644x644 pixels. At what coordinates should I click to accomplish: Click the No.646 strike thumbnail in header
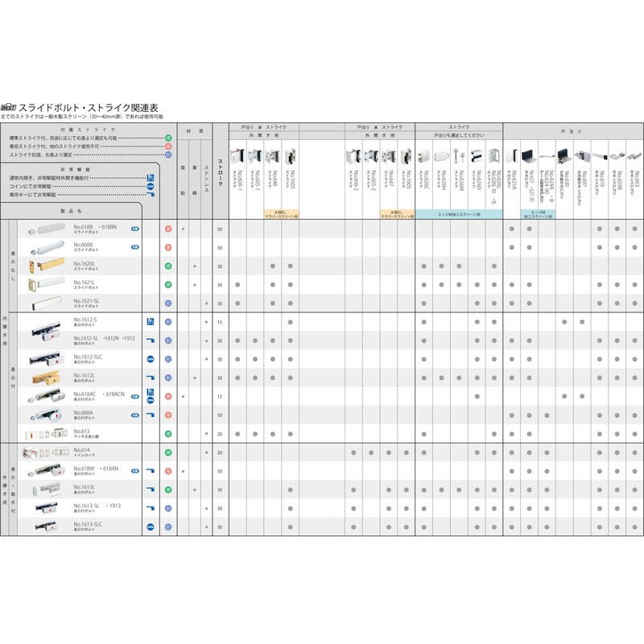tap(272, 156)
